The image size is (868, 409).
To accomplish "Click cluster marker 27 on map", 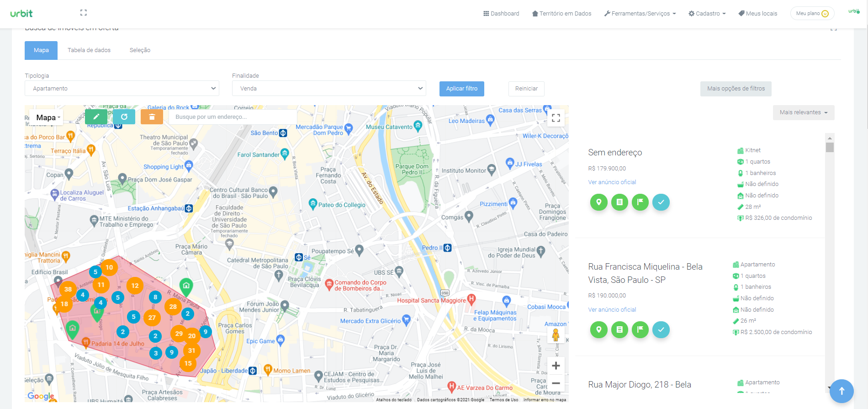I will (x=152, y=318).
